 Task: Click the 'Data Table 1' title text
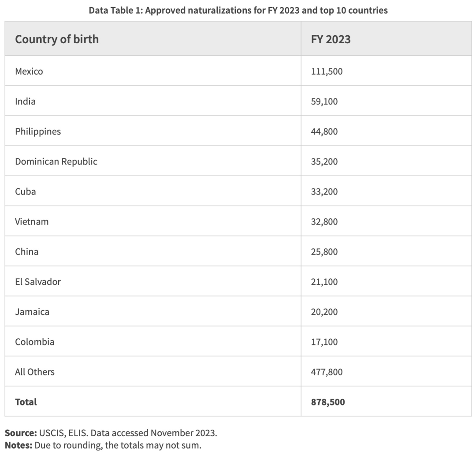click(x=238, y=10)
